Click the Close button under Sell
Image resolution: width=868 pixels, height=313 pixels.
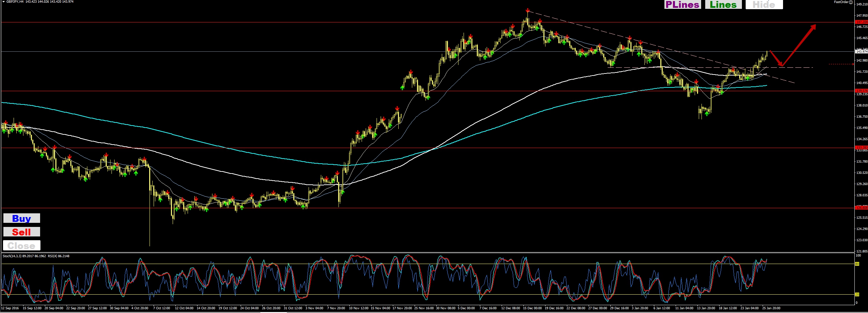click(22, 245)
